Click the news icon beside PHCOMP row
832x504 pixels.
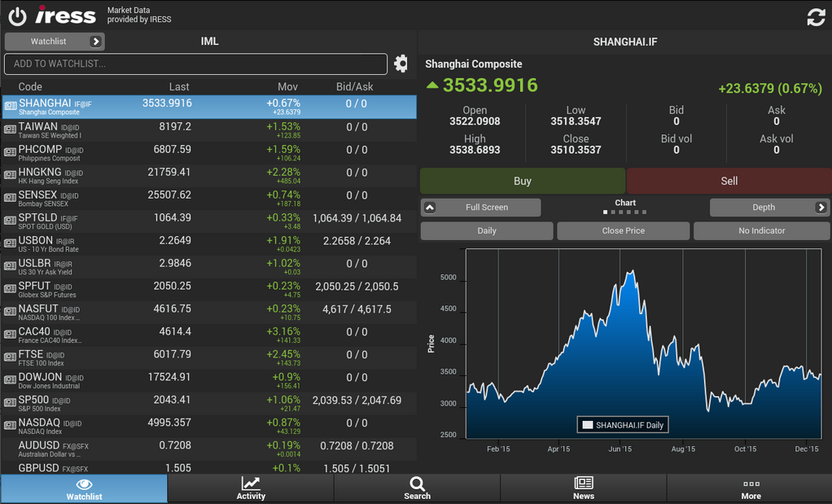point(10,151)
